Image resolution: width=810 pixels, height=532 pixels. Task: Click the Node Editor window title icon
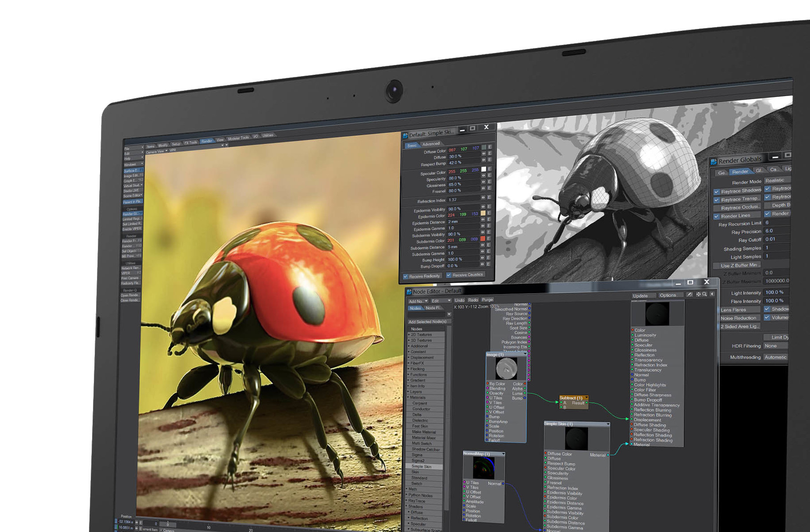click(x=409, y=292)
